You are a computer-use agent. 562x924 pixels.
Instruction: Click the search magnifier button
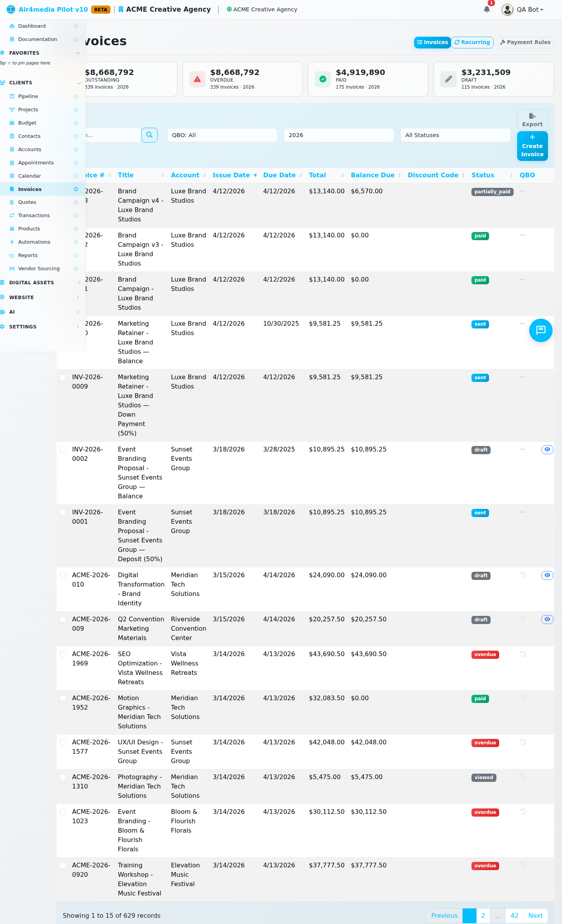pyautogui.click(x=149, y=135)
